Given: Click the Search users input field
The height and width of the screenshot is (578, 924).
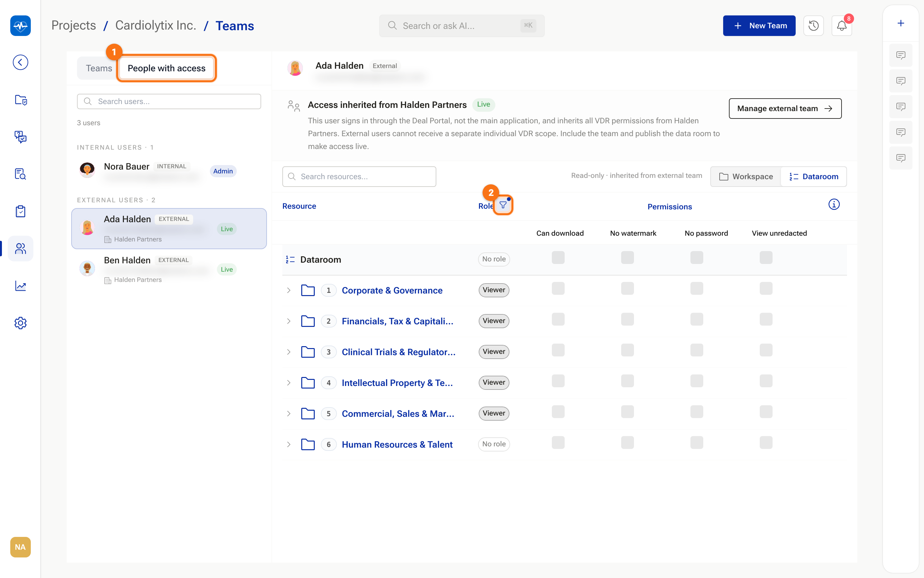Looking at the screenshot, I should click(169, 101).
